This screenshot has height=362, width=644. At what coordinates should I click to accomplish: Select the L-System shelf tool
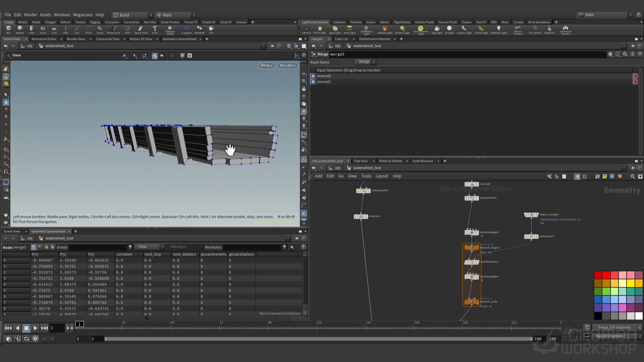click(186, 29)
